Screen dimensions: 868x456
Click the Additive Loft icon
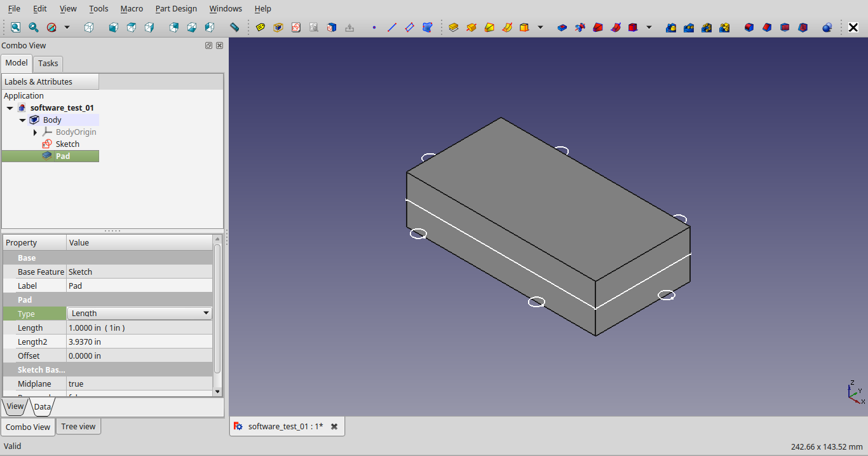coord(489,27)
